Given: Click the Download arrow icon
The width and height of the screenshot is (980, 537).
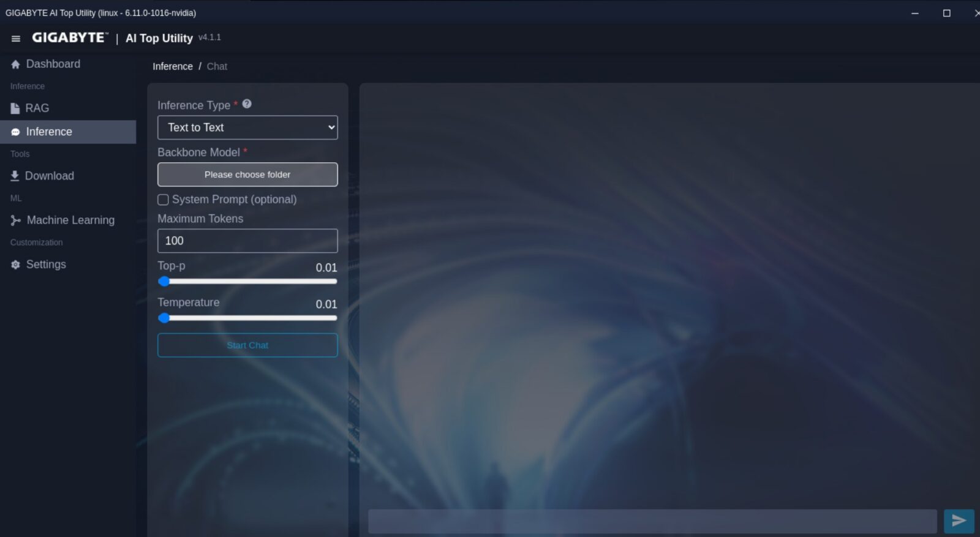Looking at the screenshot, I should (x=15, y=176).
